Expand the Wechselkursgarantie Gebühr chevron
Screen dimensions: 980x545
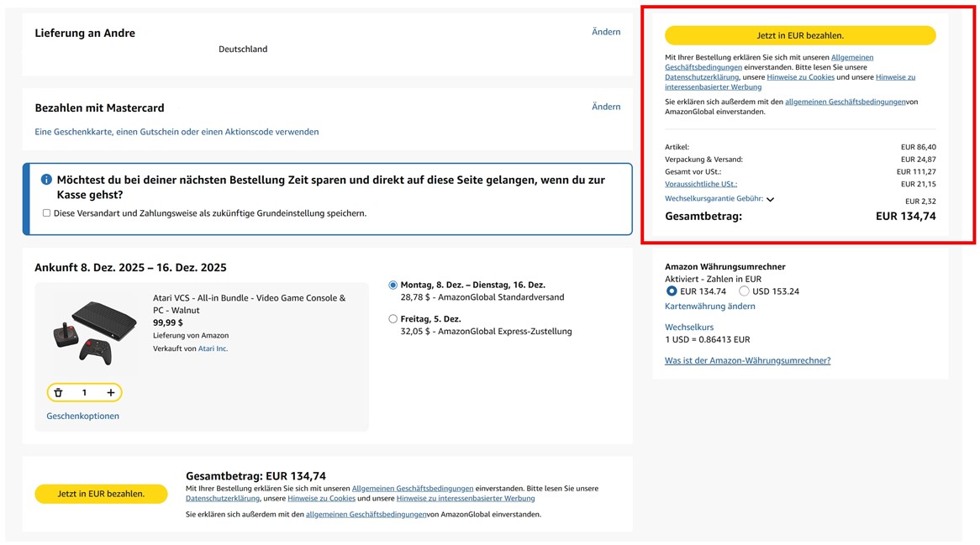pyautogui.click(x=770, y=199)
